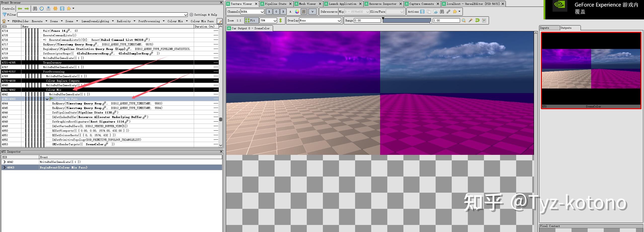The width and height of the screenshot is (644, 232).
Task: Open the Settings & Help gear icon
Action: (x=191, y=14)
